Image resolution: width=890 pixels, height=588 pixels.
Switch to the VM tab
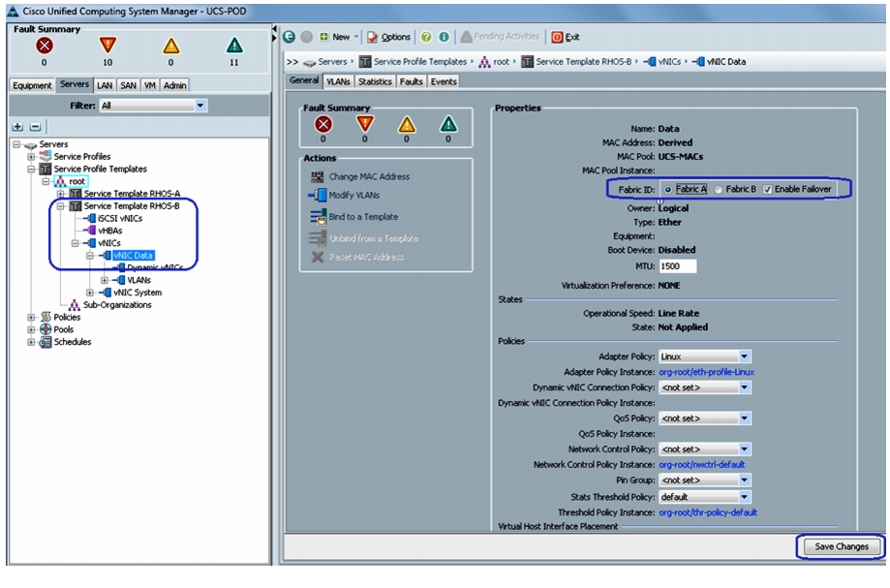tap(150, 85)
